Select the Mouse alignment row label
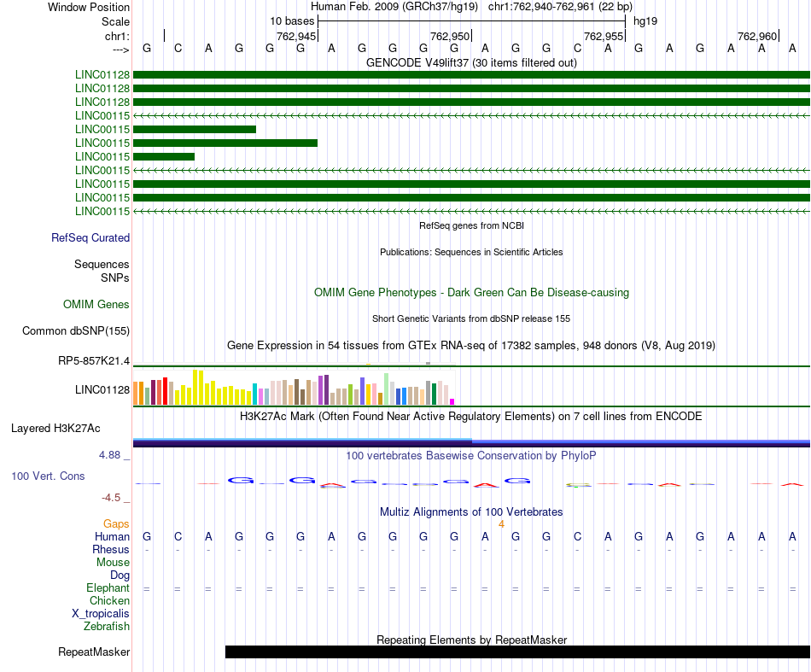Image resolution: width=811 pixels, height=672 pixels. [x=113, y=563]
